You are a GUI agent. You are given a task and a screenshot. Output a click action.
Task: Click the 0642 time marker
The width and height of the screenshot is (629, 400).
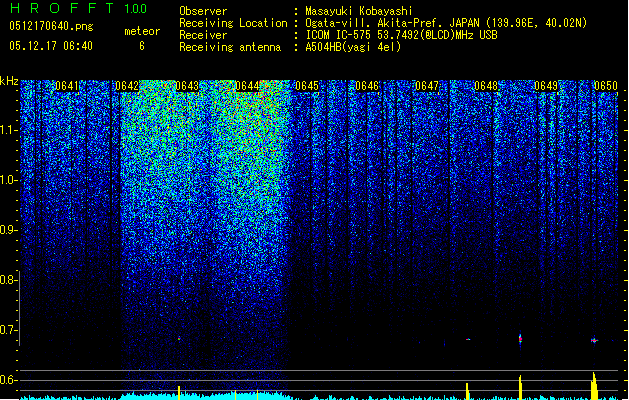(127, 86)
